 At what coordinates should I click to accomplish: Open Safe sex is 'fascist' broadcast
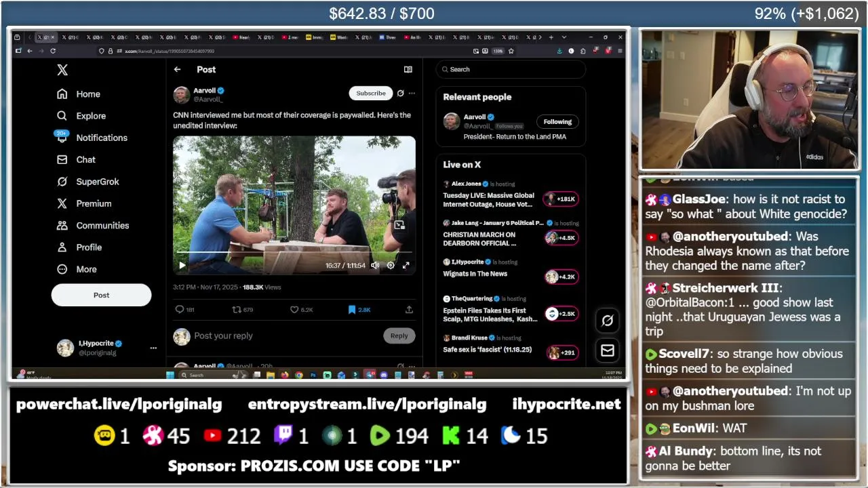pos(487,350)
